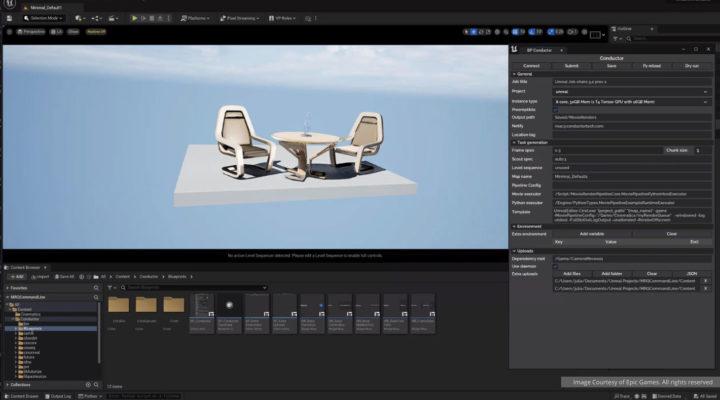Click the add collection plus icon
The image size is (720, 400).
click(x=88, y=385)
